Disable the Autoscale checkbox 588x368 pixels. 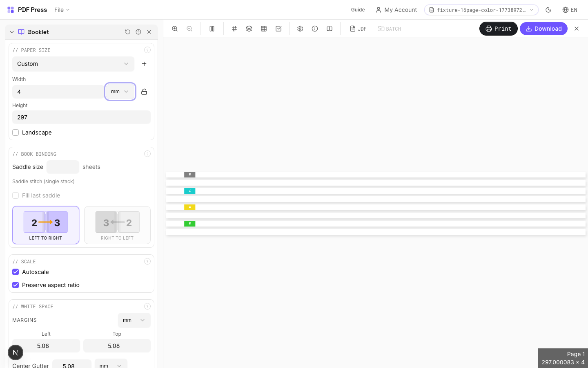(16, 272)
